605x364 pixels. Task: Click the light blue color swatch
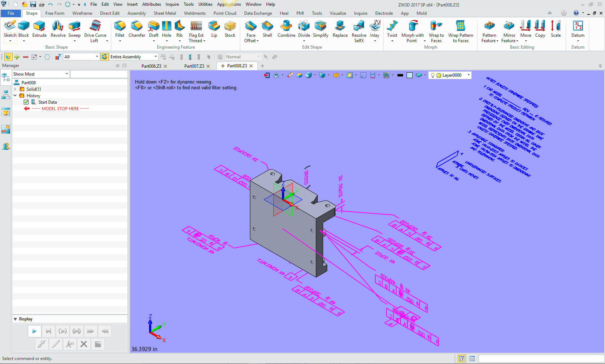pyautogui.click(x=409, y=75)
